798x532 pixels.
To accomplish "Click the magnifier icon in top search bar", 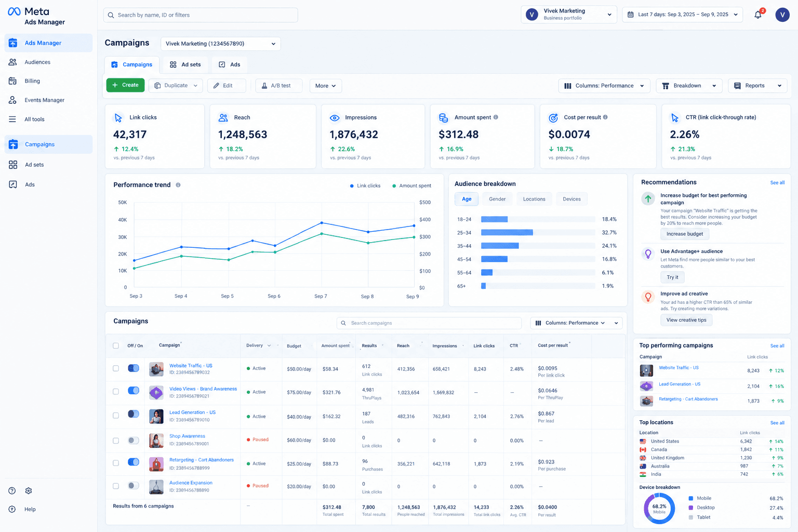I will coord(111,15).
